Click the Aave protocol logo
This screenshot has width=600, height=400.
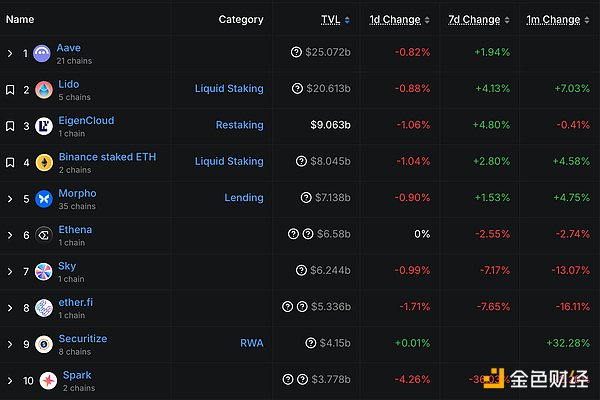pos(42,54)
